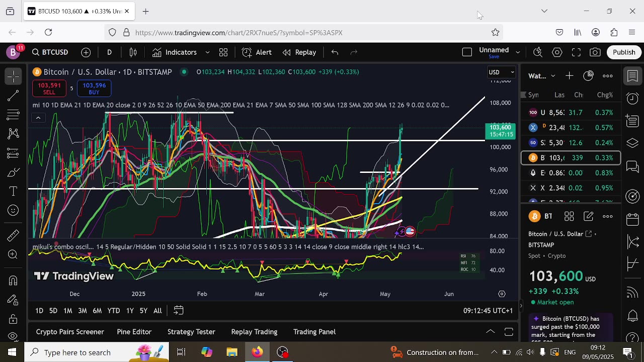Select the chart layout setup icon
Viewport: 644px width, 362px height.
467,52
